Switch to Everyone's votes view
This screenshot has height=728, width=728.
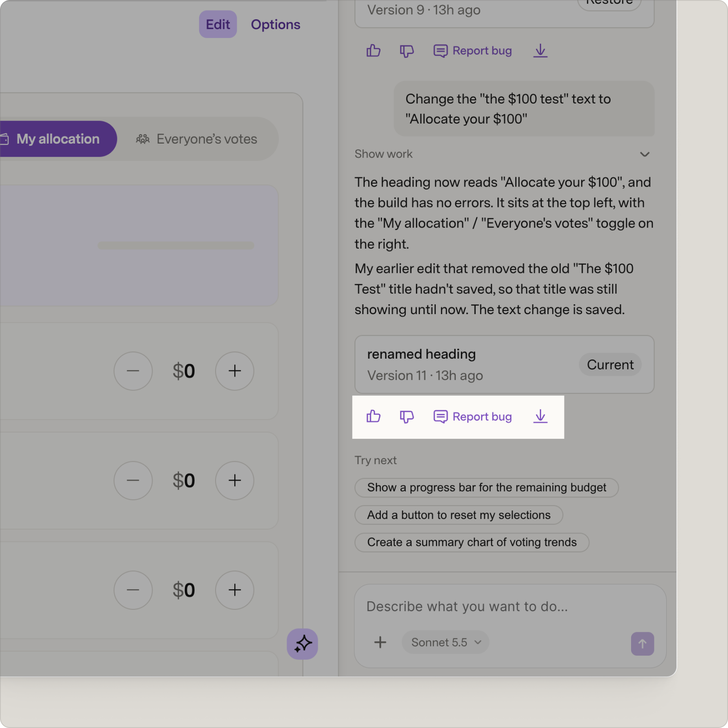tap(197, 139)
